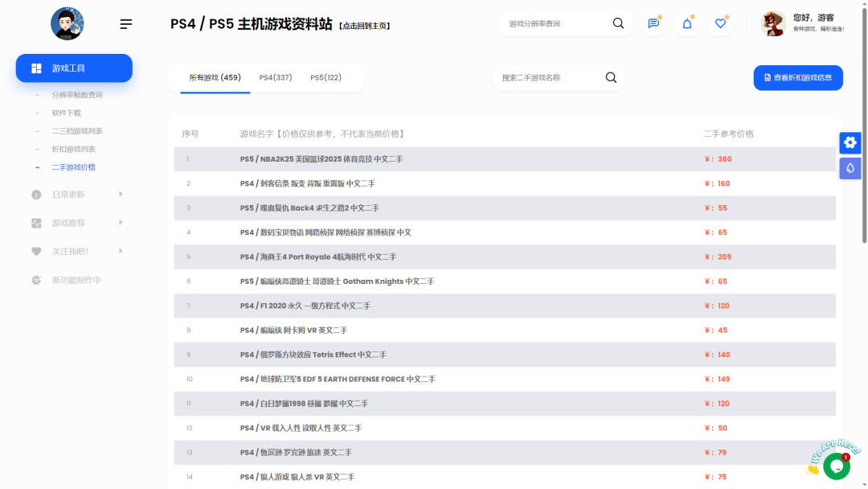Click the magnifier in the second-hand game search

611,77
